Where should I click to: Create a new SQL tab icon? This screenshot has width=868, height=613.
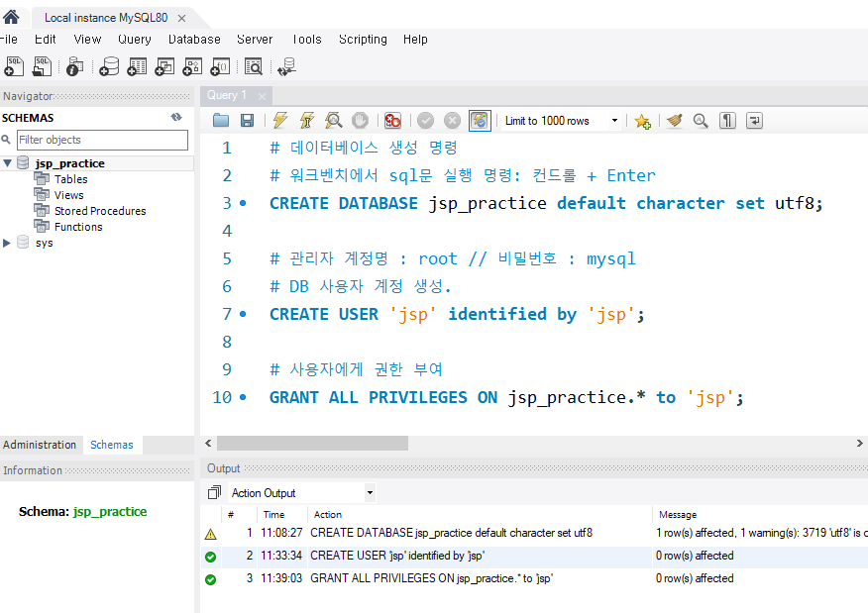pos(14,66)
